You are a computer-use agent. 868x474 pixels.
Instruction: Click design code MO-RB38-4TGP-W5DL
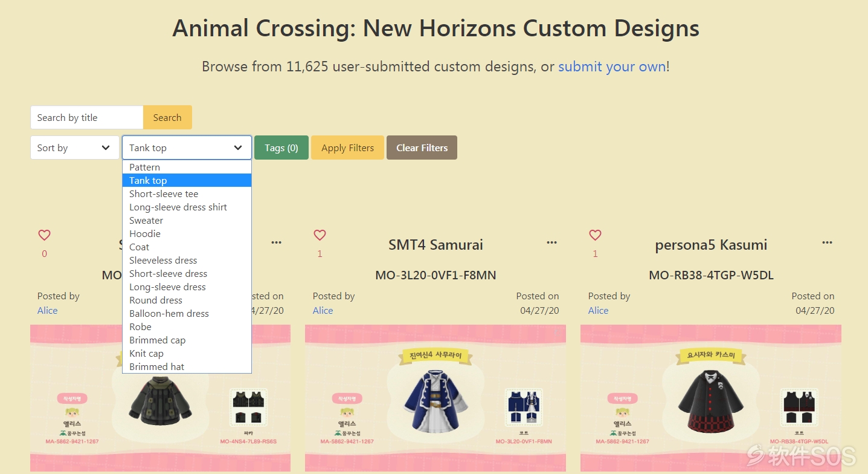711,275
